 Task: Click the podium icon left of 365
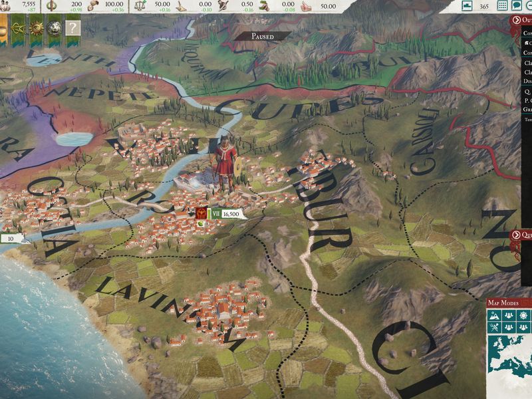point(467,6)
